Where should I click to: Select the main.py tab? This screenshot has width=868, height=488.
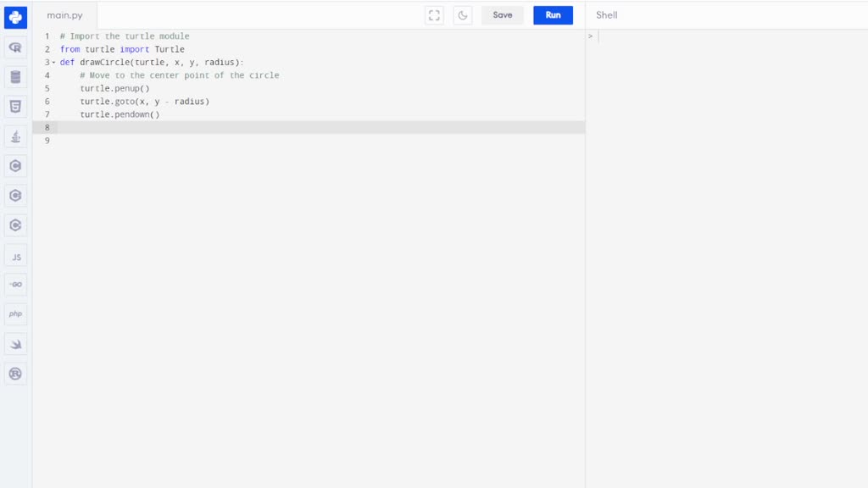[x=65, y=14]
